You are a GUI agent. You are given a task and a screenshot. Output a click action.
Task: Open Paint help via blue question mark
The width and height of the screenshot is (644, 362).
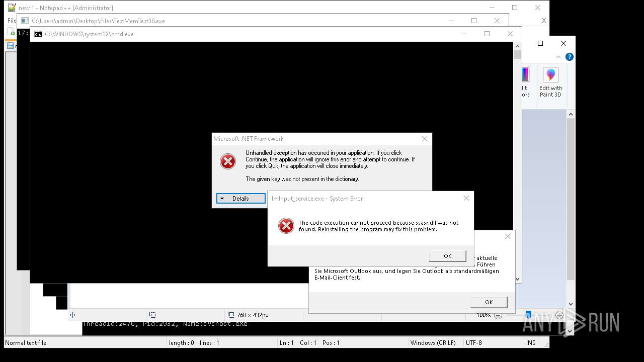[569, 57]
